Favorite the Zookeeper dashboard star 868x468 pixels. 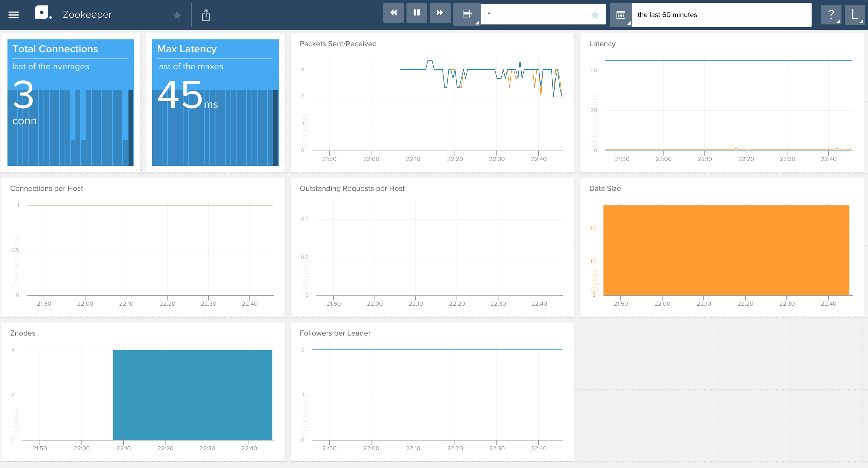tap(177, 15)
